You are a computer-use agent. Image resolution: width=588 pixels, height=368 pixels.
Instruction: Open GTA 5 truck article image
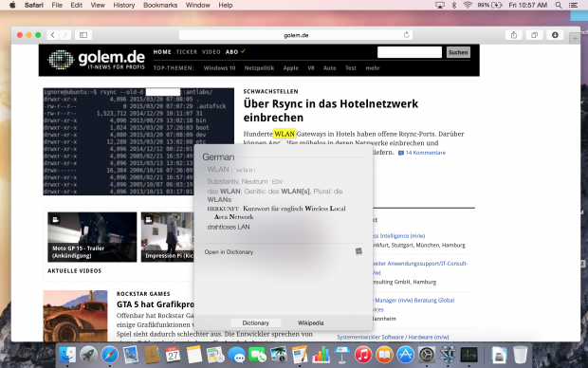[75, 316]
